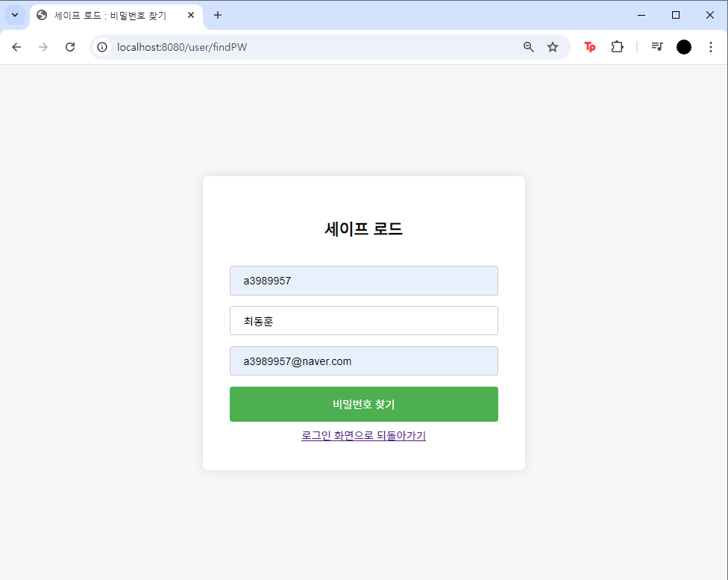Bookmark this page with star icon

point(553,47)
